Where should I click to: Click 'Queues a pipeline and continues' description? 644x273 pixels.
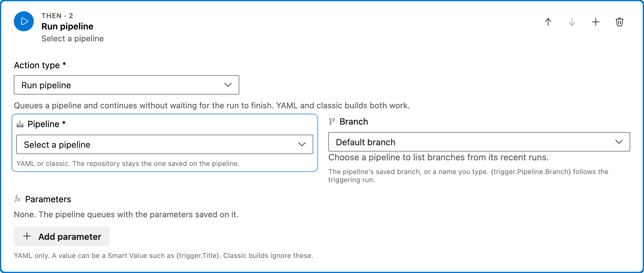click(x=212, y=106)
